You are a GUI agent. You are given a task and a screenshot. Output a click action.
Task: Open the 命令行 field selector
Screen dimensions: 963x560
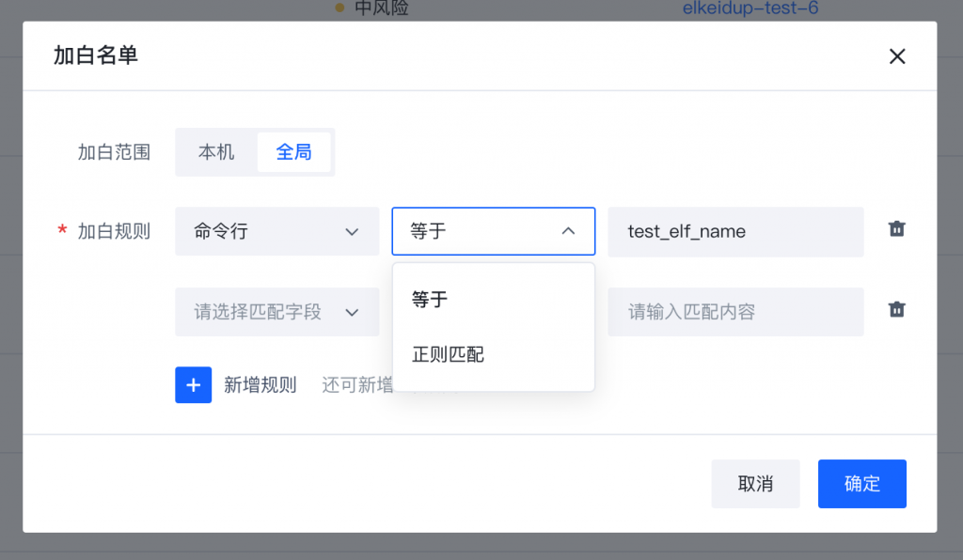[276, 231]
